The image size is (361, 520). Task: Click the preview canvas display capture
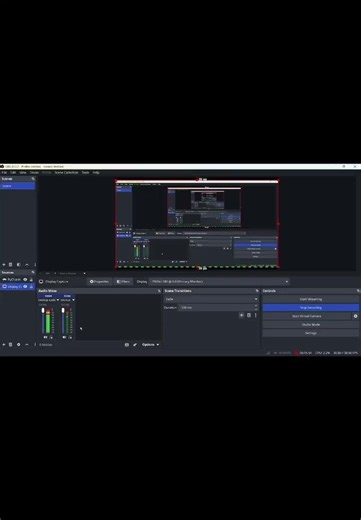[197, 224]
